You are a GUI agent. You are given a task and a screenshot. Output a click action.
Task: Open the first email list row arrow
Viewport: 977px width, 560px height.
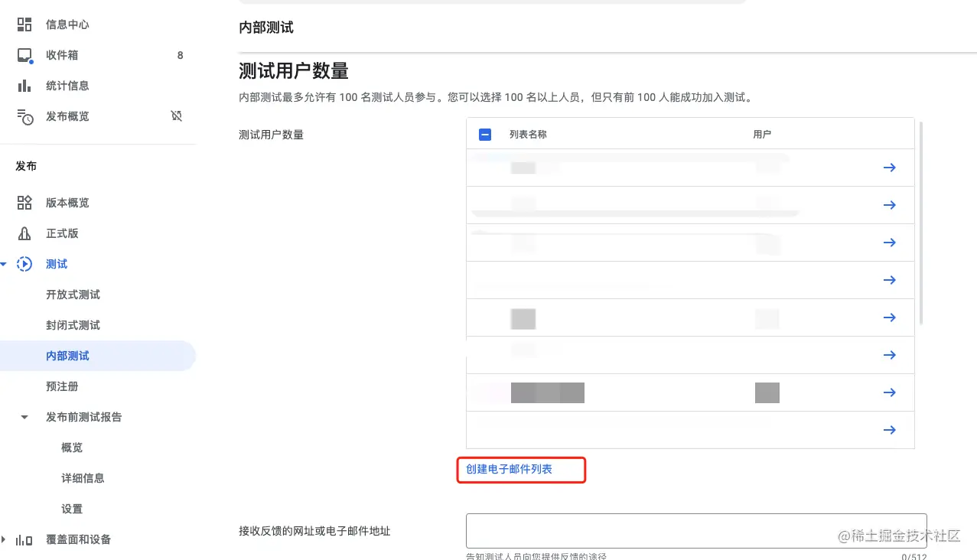889,168
